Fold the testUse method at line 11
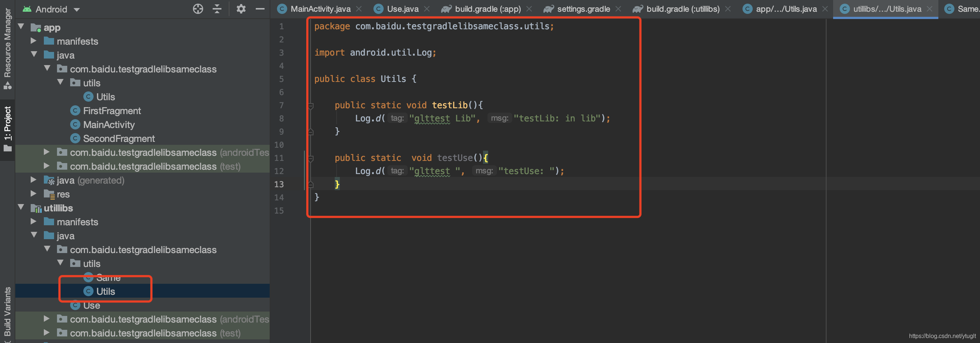The width and height of the screenshot is (980, 343). pos(311,158)
